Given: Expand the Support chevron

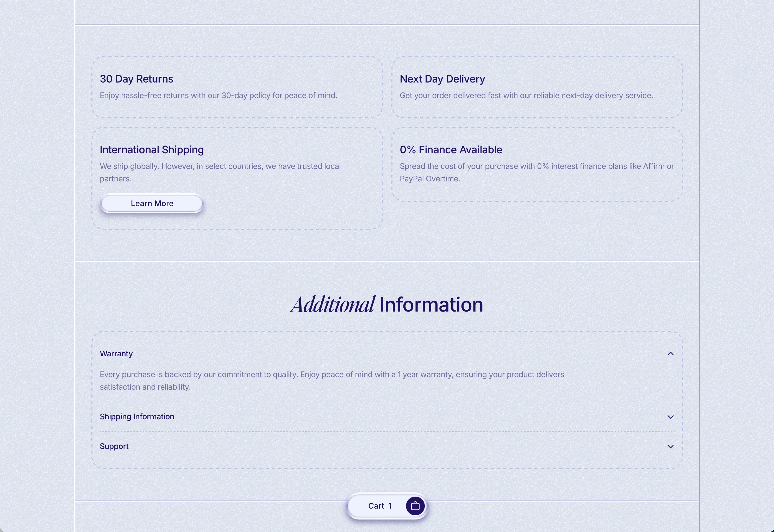Looking at the screenshot, I should coord(670,446).
